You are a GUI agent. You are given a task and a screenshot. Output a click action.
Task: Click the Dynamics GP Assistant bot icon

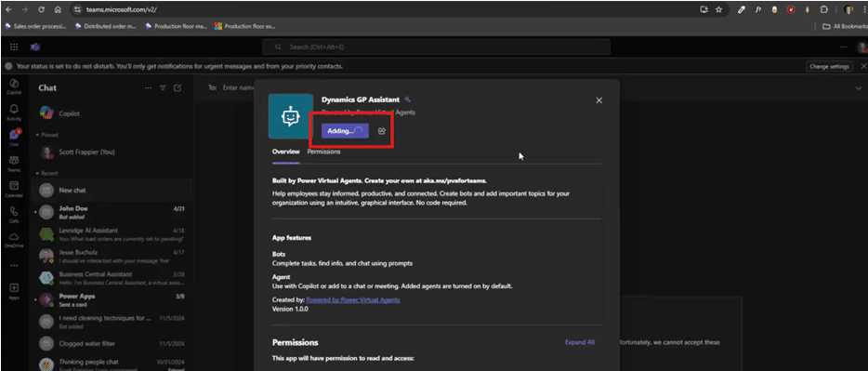click(290, 116)
